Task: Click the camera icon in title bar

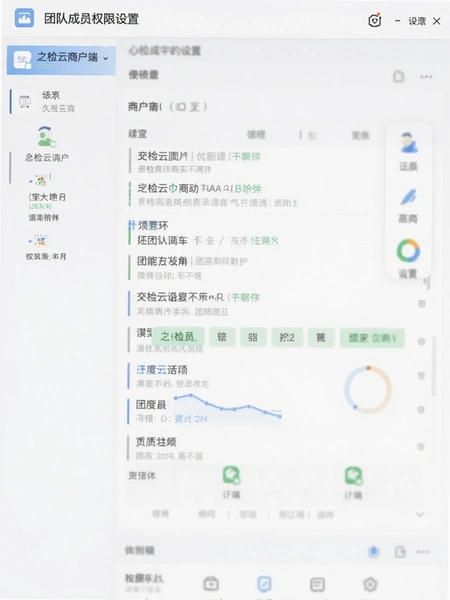Action: (x=375, y=20)
